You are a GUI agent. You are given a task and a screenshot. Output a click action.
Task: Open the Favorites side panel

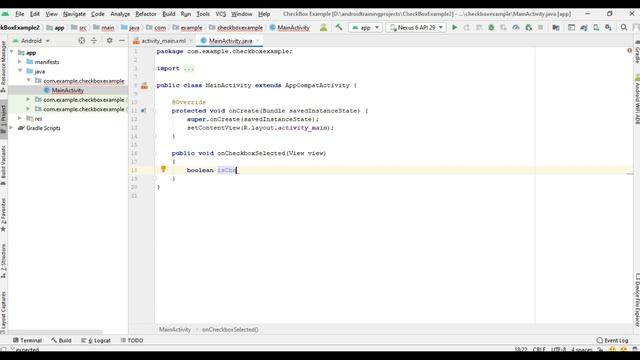[x=4, y=215]
